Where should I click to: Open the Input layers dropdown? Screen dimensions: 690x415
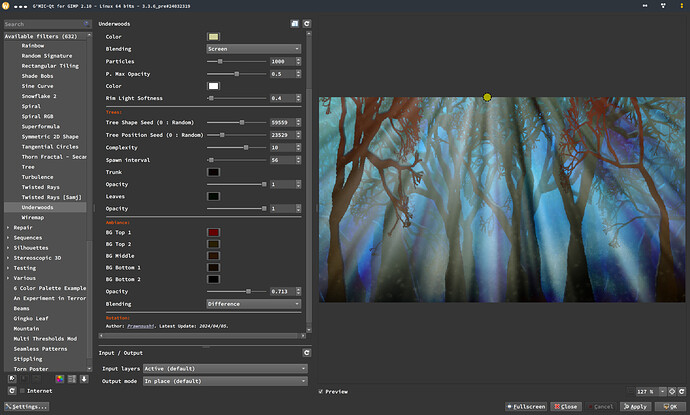coord(223,368)
